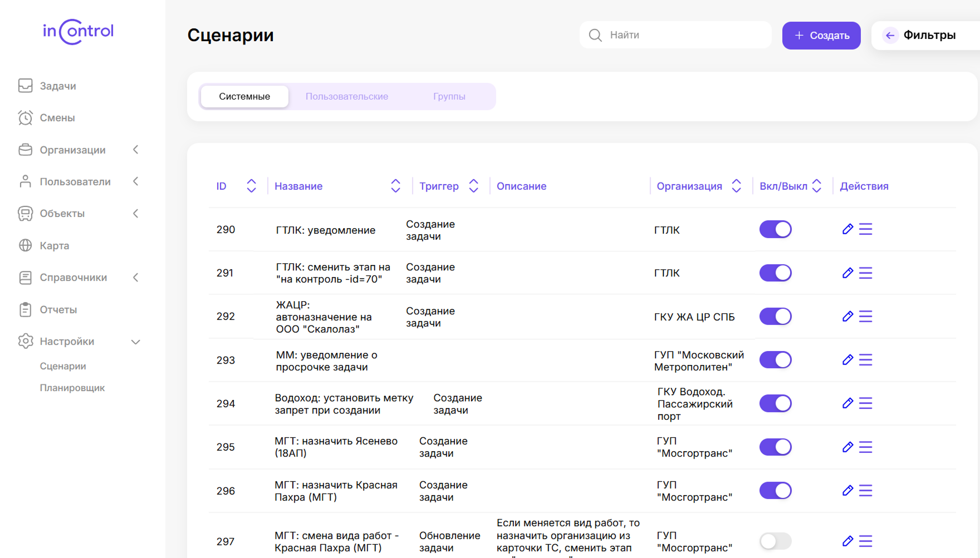Expand the Справочники submenu chevron

[x=136, y=278]
